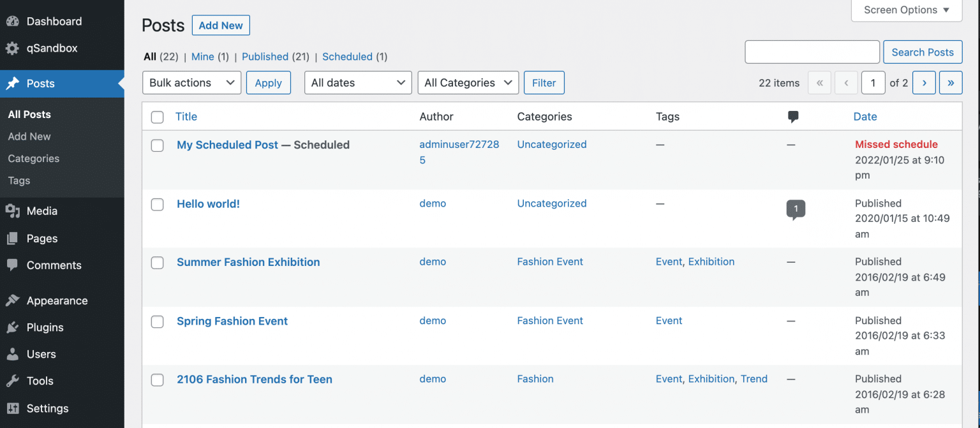The width and height of the screenshot is (980, 428).
Task: Open Users via the person icon
Action: point(41,354)
